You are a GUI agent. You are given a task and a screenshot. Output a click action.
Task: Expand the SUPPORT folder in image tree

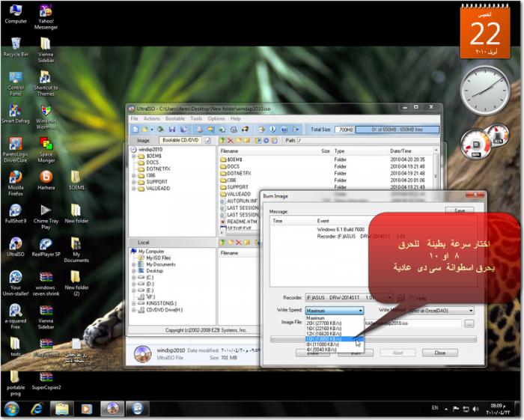click(134, 182)
